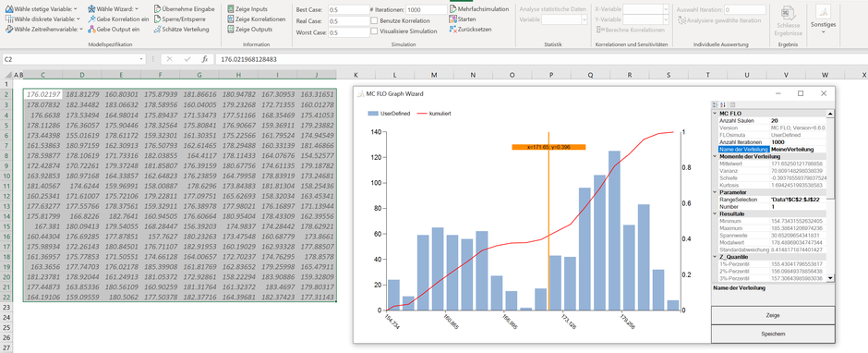Open 'Wähle stetige Variable' icon menu
The width and height of the screenshot is (868, 353).
coord(9,9)
